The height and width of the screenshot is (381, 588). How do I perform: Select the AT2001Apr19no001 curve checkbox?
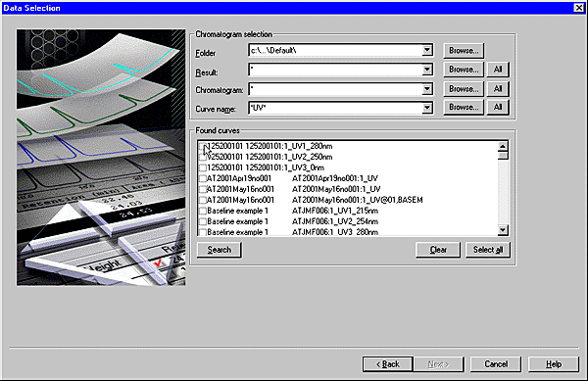(203, 178)
